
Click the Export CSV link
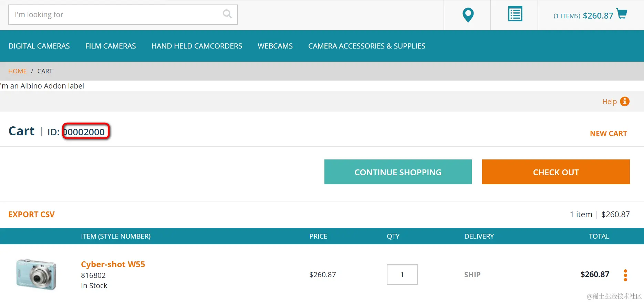coord(31,215)
